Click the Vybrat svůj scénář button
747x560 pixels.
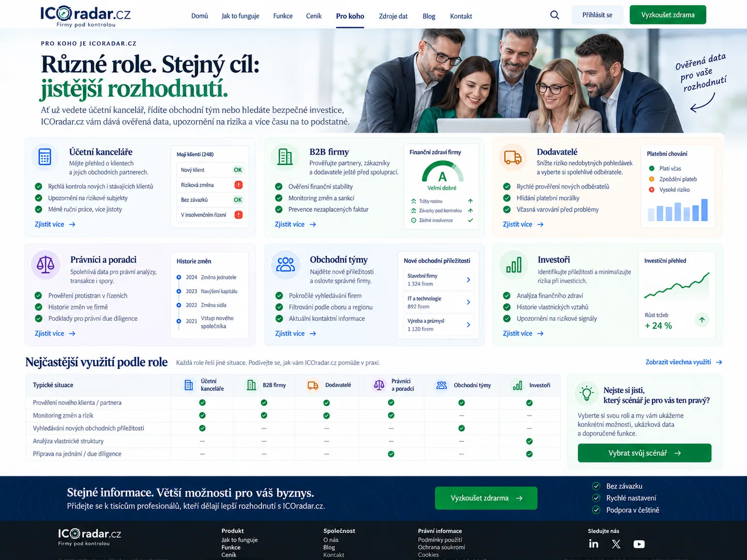[644, 453]
